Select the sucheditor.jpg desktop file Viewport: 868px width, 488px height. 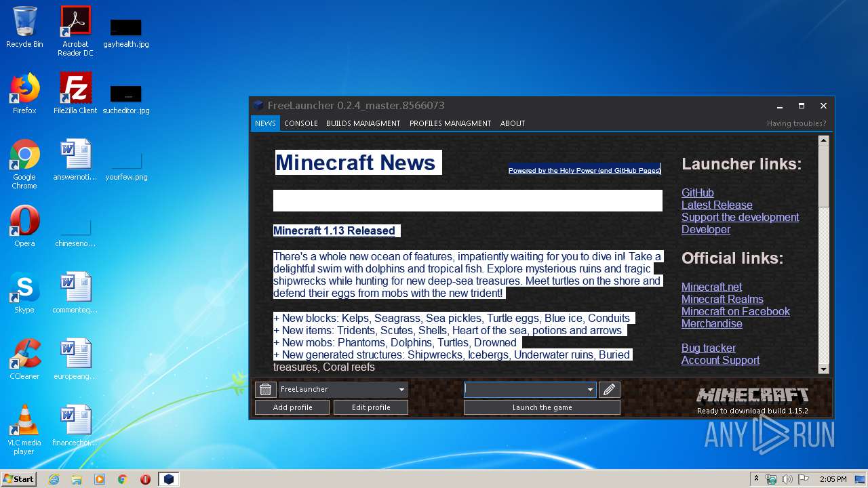pyautogui.click(x=126, y=100)
